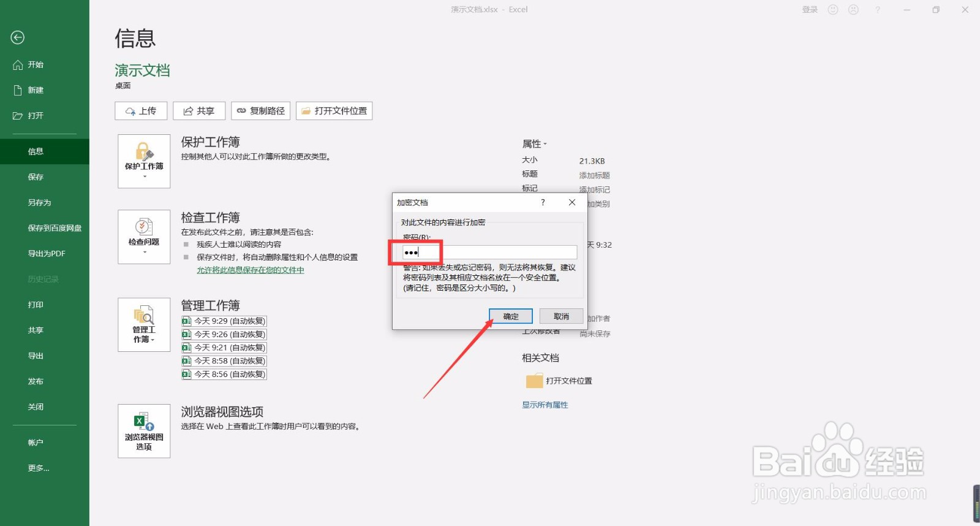Click 打开文件位置 button near the top
This screenshot has height=526, width=980.
tap(334, 111)
